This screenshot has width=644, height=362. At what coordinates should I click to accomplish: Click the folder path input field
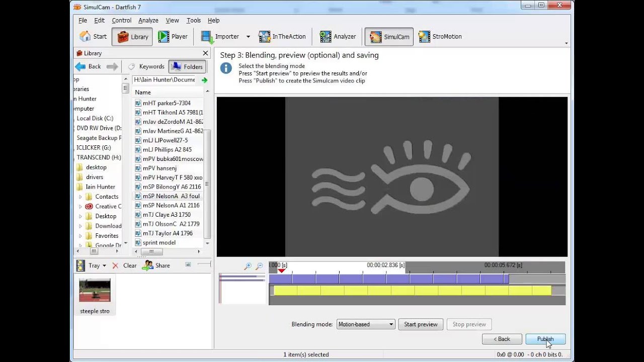click(x=165, y=80)
